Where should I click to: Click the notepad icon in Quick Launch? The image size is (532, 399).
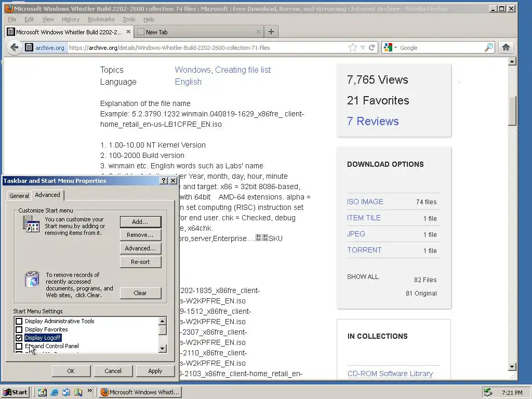click(43, 392)
